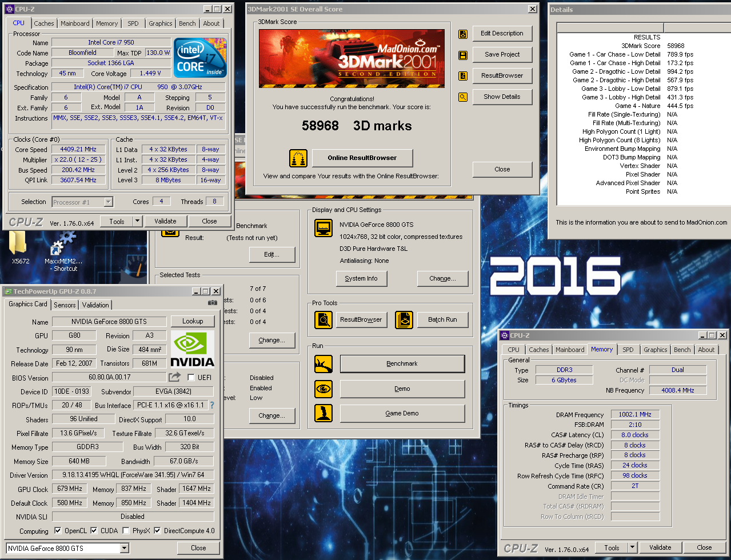
Task: Click the Show Details magnifier icon
Action: click(x=463, y=97)
